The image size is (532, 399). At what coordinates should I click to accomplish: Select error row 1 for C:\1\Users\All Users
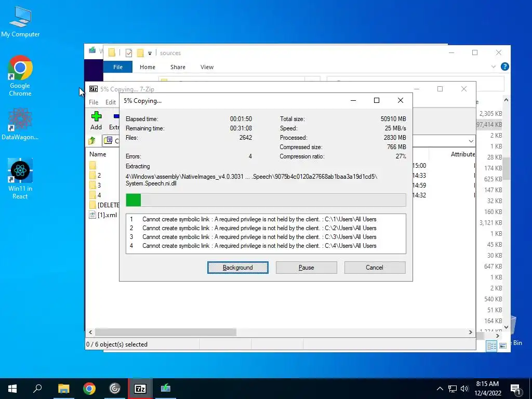pos(265,219)
